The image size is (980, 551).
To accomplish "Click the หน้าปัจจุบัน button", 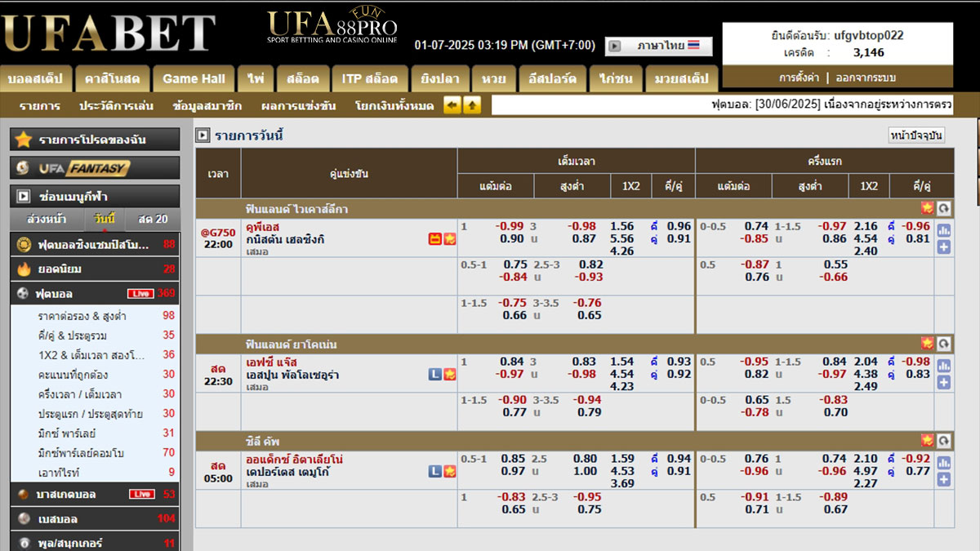I will tap(916, 136).
